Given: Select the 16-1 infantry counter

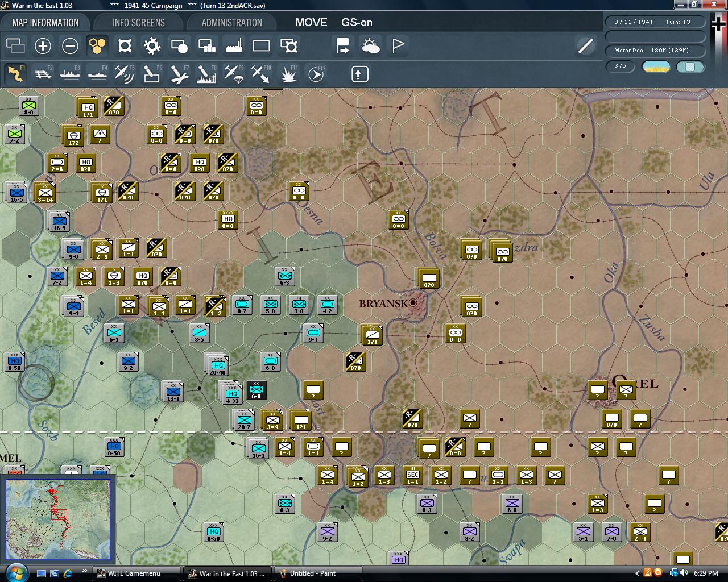Looking at the screenshot, I should (x=258, y=448).
